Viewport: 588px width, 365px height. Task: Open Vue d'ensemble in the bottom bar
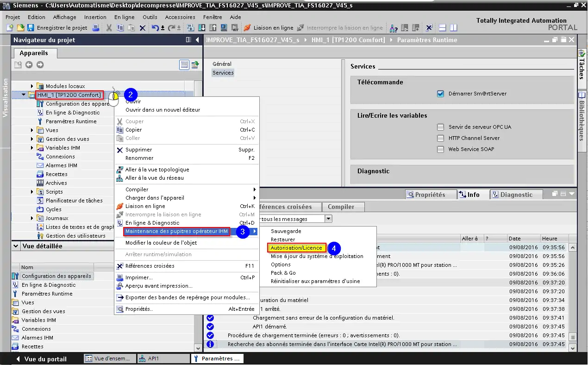coord(110,359)
